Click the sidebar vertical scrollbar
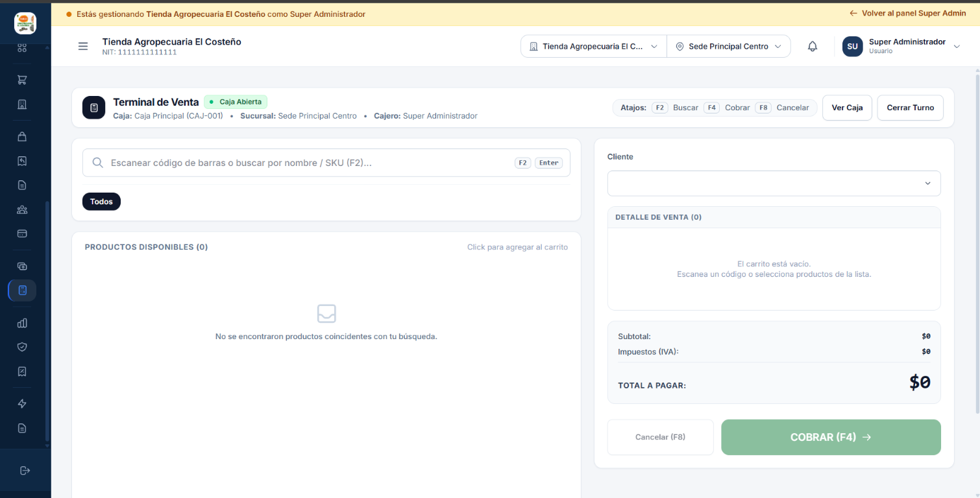Image resolution: width=980 pixels, height=498 pixels. (47, 322)
